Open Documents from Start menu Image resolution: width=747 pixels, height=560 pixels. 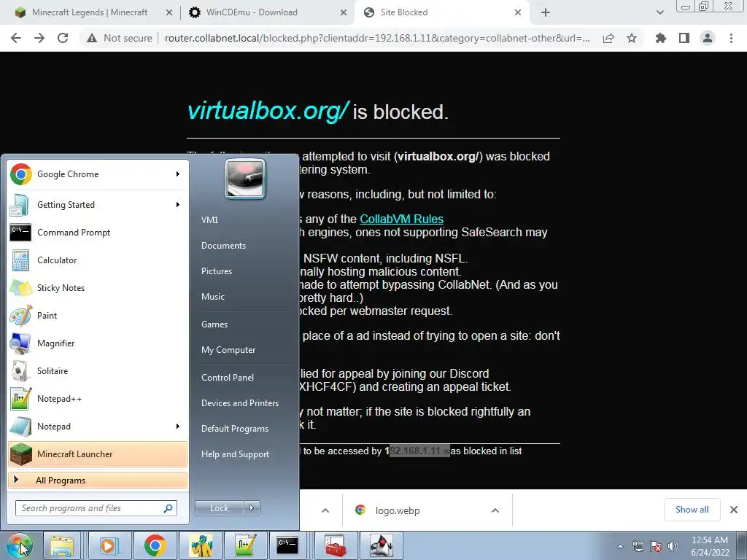tap(223, 246)
